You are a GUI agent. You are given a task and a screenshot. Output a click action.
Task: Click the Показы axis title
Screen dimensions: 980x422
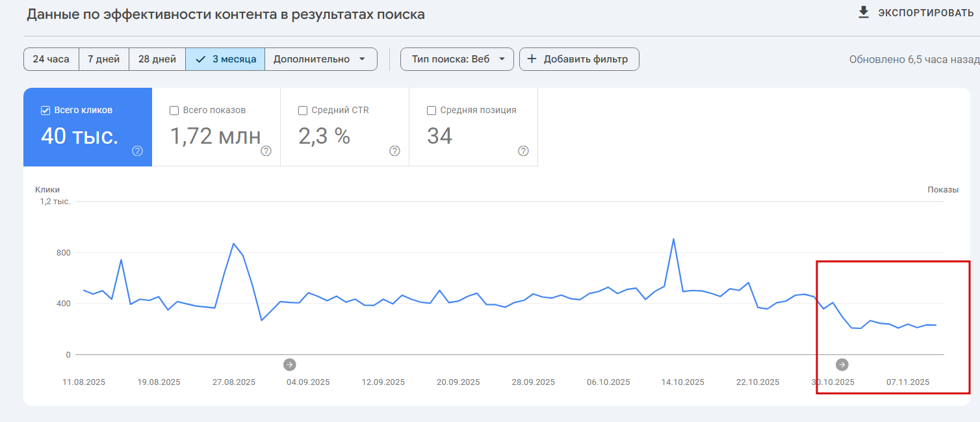[x=943, y=190]
